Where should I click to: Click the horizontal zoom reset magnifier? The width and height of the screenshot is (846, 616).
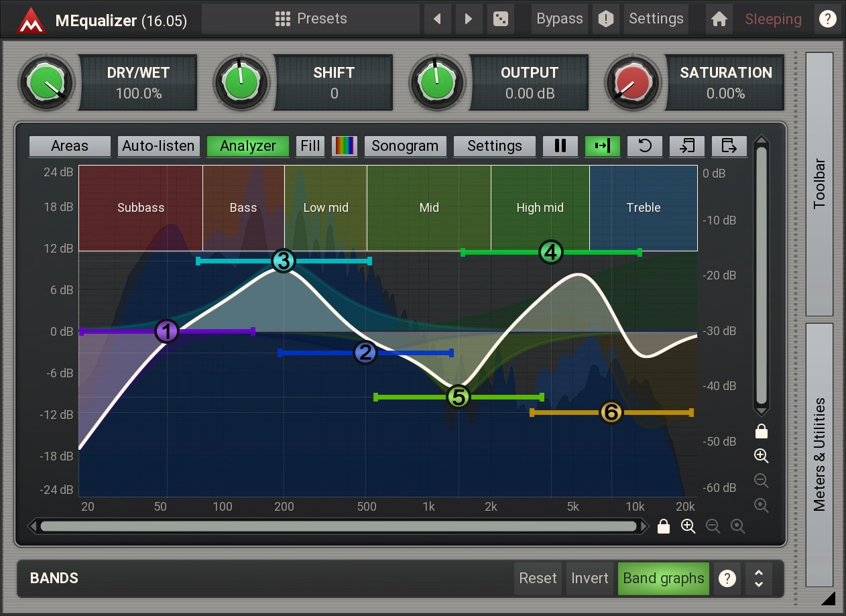click(x=738, y=526)
